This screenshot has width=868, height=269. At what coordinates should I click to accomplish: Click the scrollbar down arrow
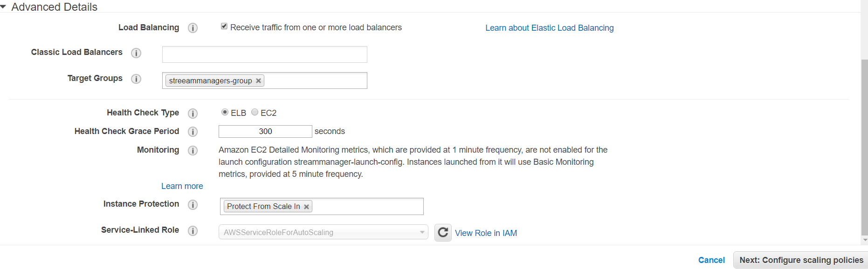pos(865,241)
